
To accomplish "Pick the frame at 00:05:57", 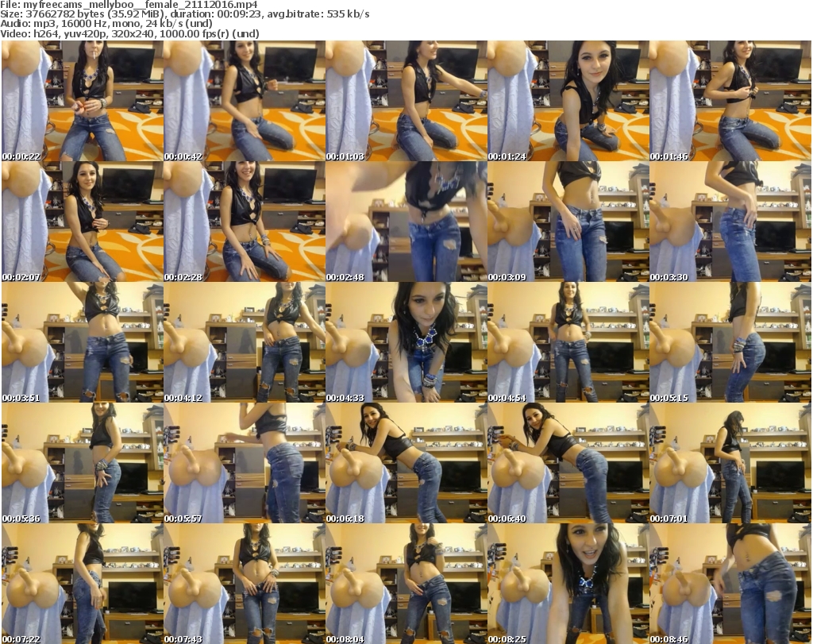I will pos(245,463).
